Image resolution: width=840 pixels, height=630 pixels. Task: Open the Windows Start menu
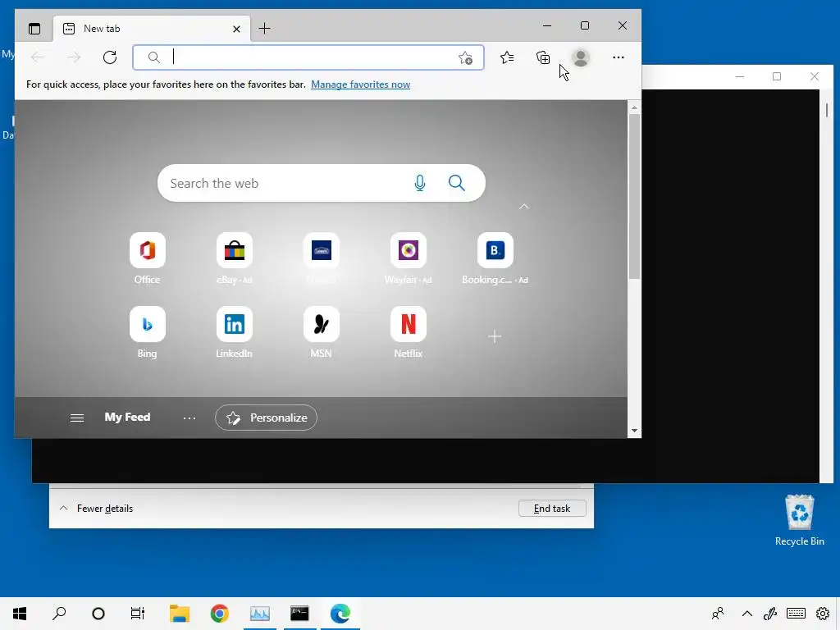coord(20,614)
